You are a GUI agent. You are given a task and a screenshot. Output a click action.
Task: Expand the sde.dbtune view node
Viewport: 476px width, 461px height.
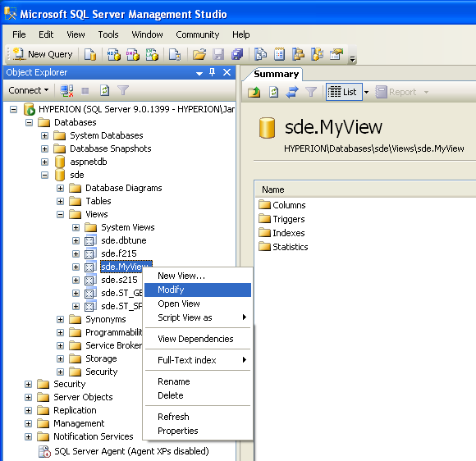76,240
